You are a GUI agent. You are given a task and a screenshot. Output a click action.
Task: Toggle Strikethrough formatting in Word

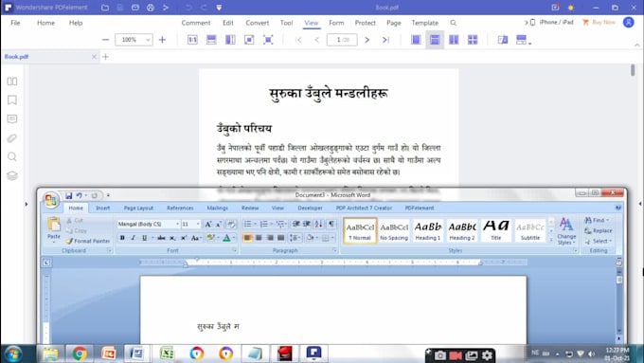click(x=161, y=238)
